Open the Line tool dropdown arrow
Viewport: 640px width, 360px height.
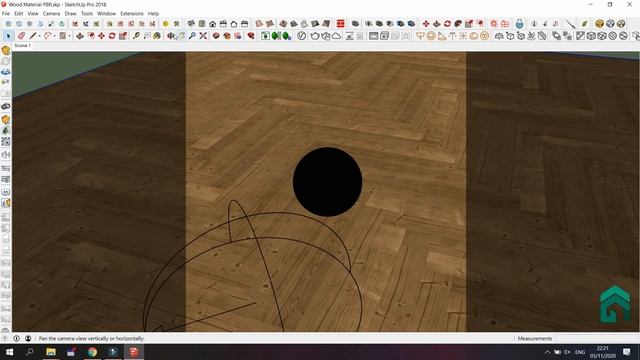(x=40, y=36)
